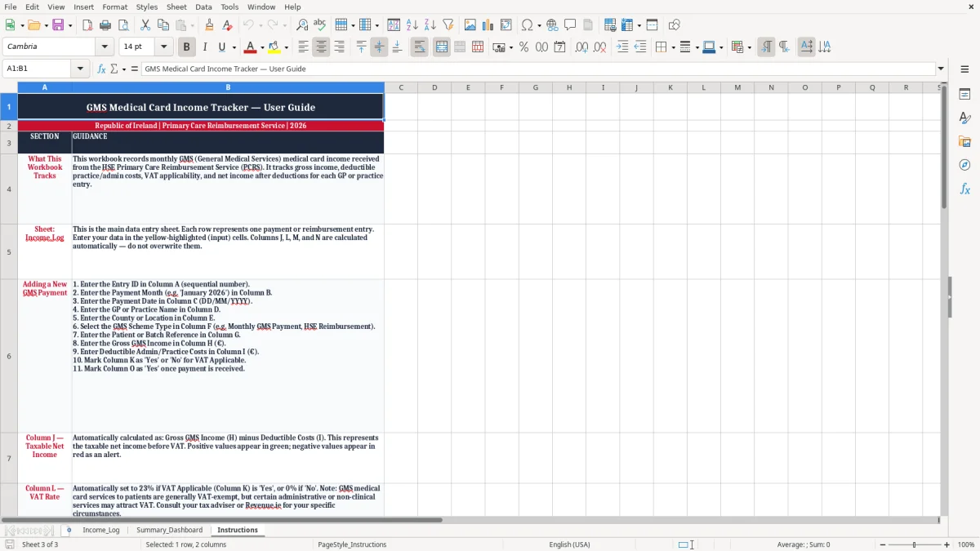This screenshot has width=980, height=551.
Task: Click the Print icon
Action: pos(105,25)
